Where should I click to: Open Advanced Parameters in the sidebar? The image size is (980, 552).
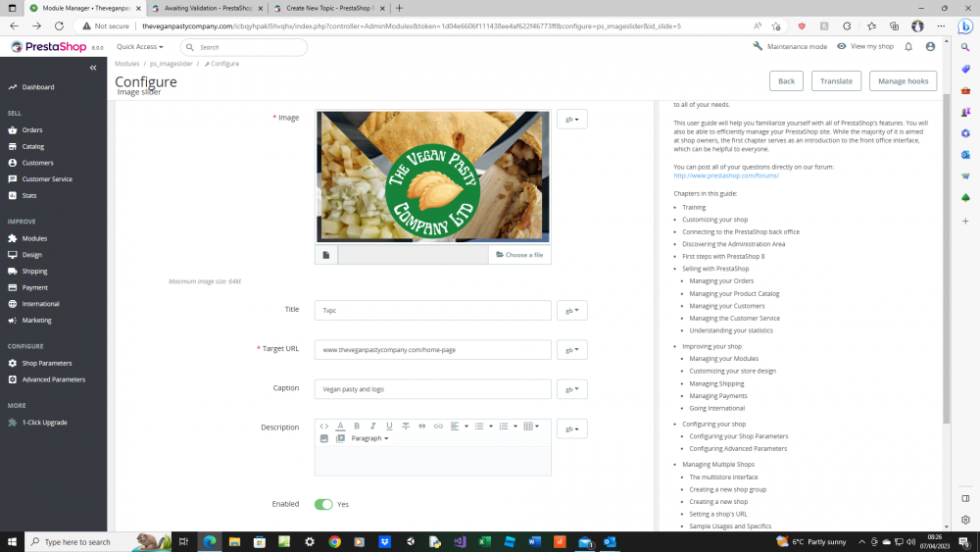pyautogui.click(x=54, y=379)
